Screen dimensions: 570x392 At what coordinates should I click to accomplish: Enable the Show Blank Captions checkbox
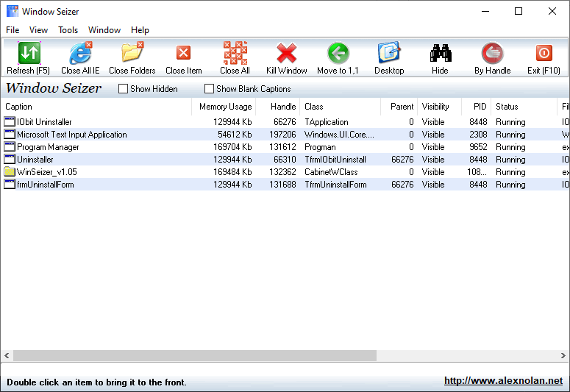click(x=209, y=89)
